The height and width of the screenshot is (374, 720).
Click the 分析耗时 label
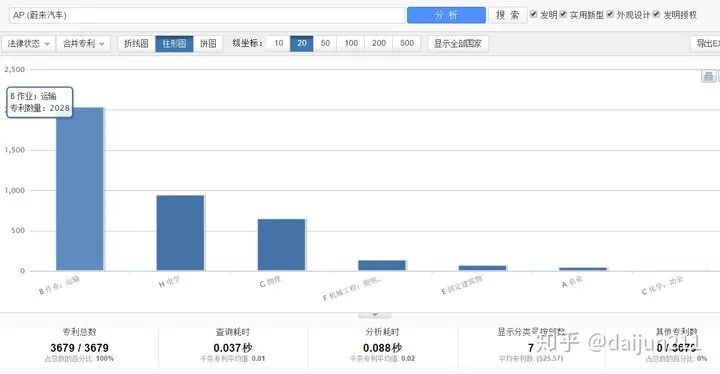(x=382, y=332)
